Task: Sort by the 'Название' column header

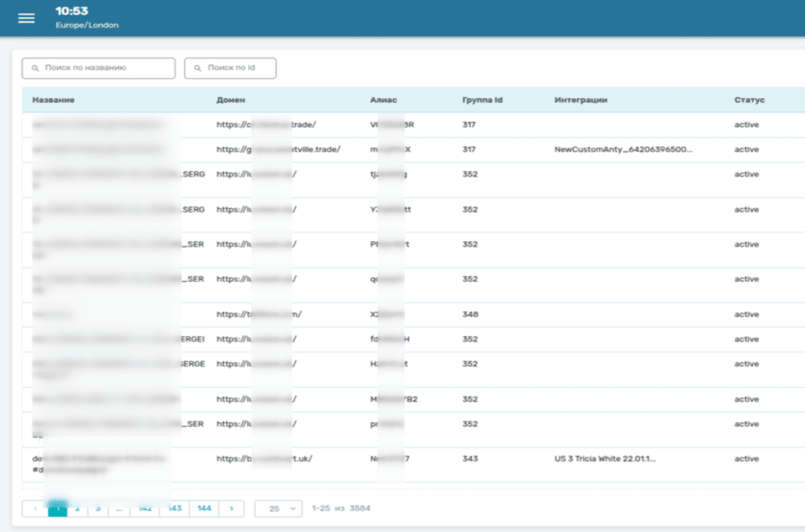Action: pyautogui.click(x=53, y=100)
